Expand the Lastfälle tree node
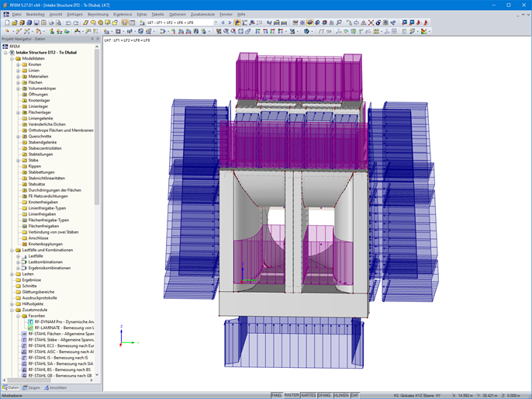Viewport: 532px width, 399px height. click(19, 256)
